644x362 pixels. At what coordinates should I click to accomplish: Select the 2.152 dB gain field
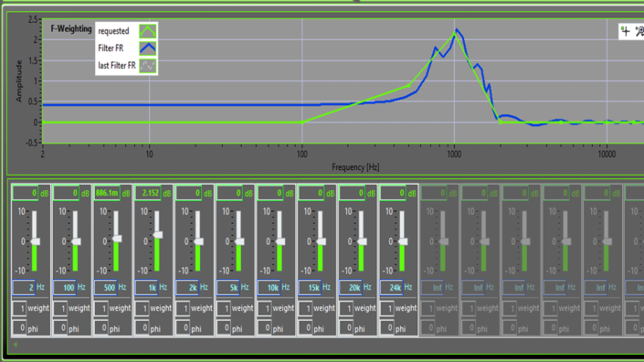(x=148, y=193)
